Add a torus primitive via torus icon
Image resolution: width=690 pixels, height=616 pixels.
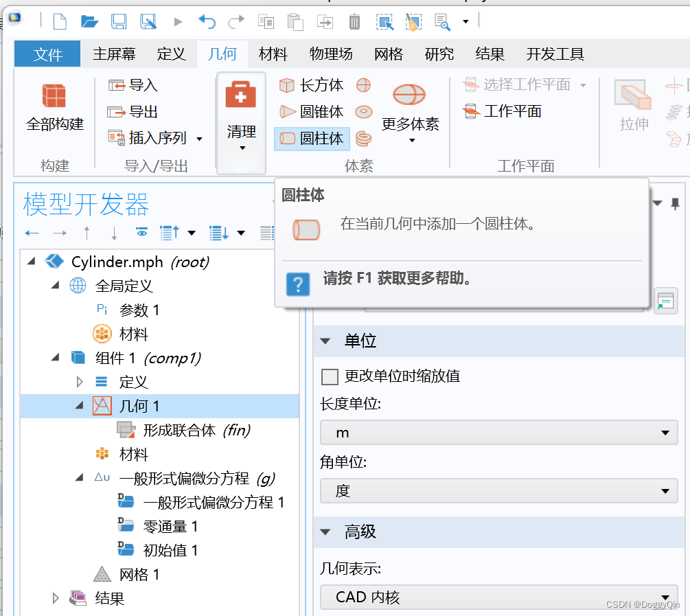(x=363, y=112)
